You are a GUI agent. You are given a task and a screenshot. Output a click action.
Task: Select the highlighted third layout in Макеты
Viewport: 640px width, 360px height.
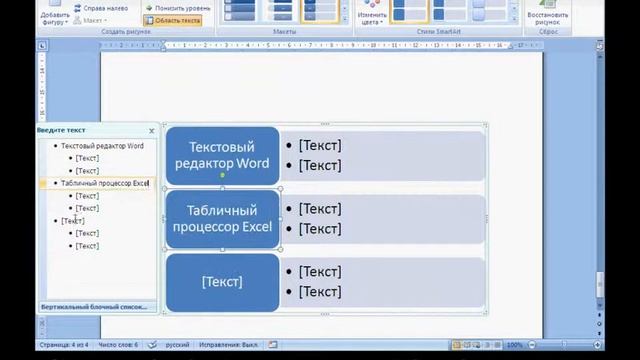click(320, 11)
